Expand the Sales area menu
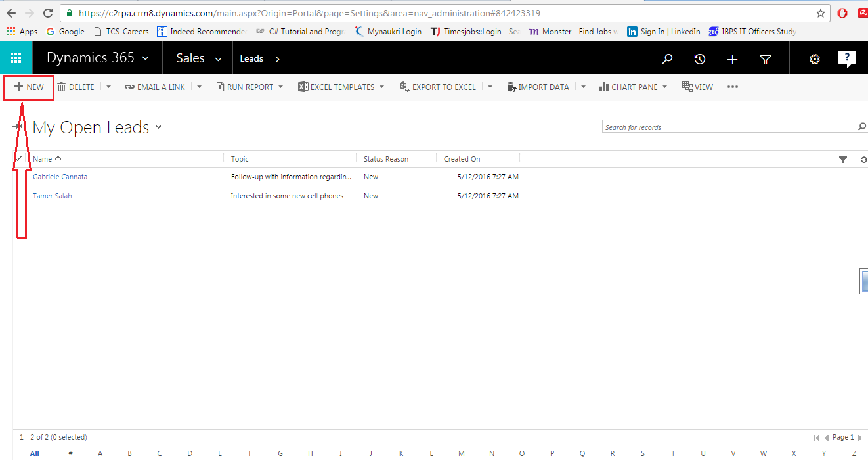This screenshot has width=868, height=460. click(218, 58)
